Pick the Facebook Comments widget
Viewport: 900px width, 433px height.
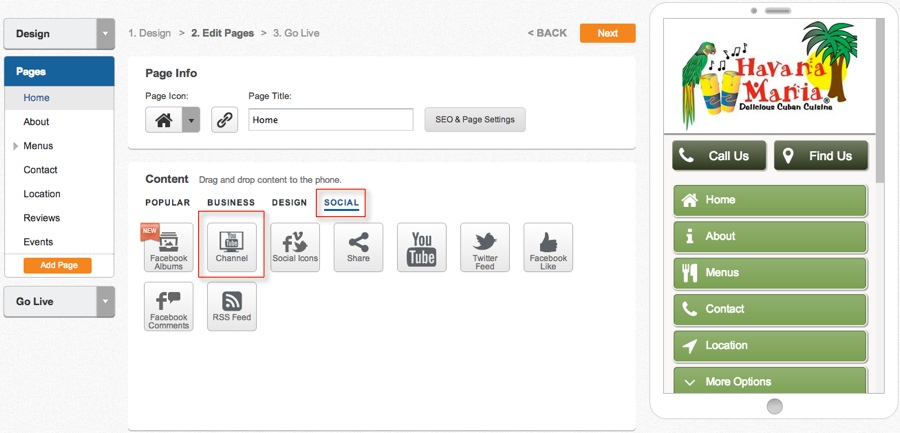(169, 306)
